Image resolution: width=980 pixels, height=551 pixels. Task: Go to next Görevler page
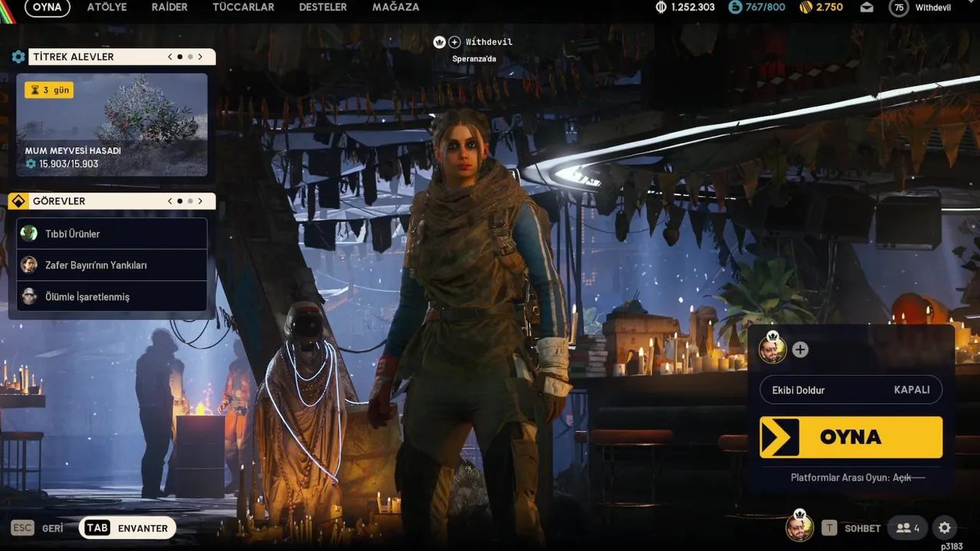[201, 201]
